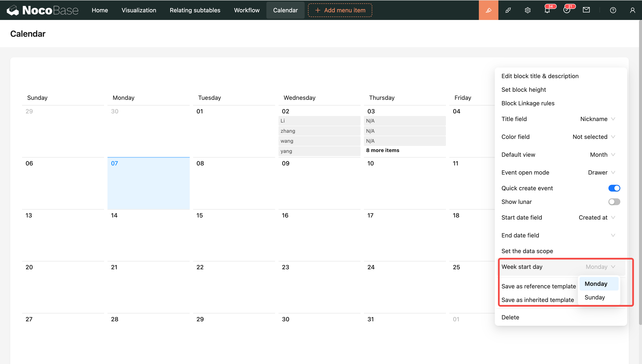Open help via the question mark icon
This screenshot has width=642, height=364.
coord(613,10)
